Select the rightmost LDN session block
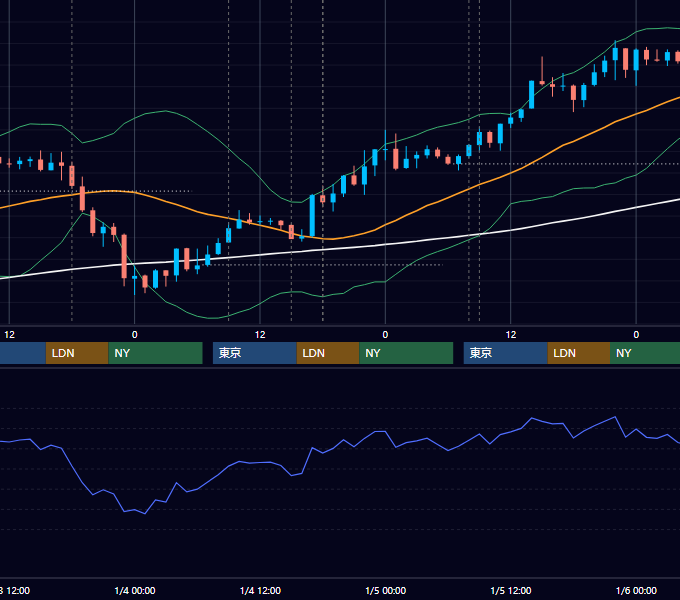The height and width of the screenshot is (600, 680). point(579,353)
